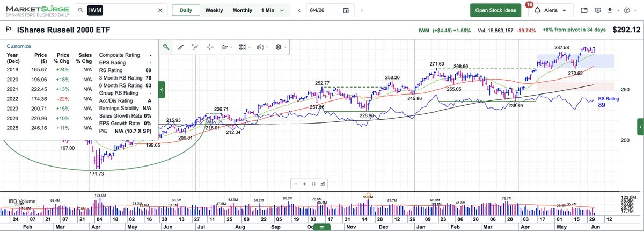
Task: Click the Acc/Dis Rating row
Action: (x=126, y=100)
